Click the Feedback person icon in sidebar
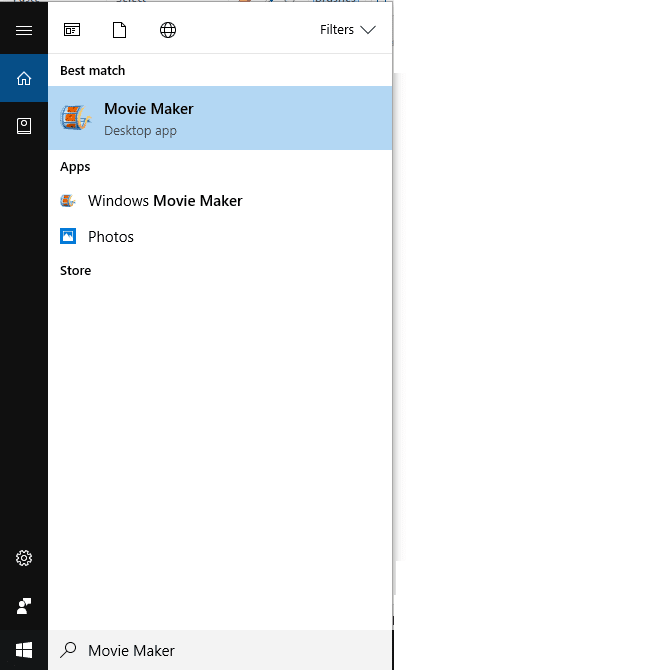 [x=24, y=606]
